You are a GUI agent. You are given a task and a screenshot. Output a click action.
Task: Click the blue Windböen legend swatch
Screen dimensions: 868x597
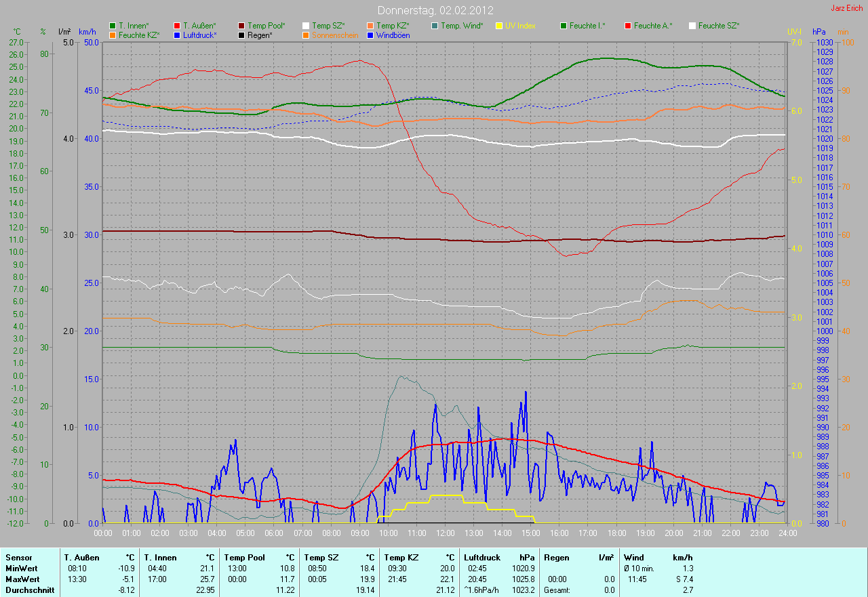(370, 35)
